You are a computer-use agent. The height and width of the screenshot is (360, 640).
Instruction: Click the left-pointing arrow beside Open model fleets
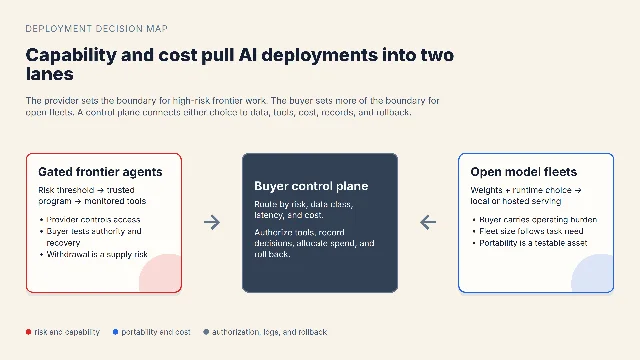click(428, 222)
